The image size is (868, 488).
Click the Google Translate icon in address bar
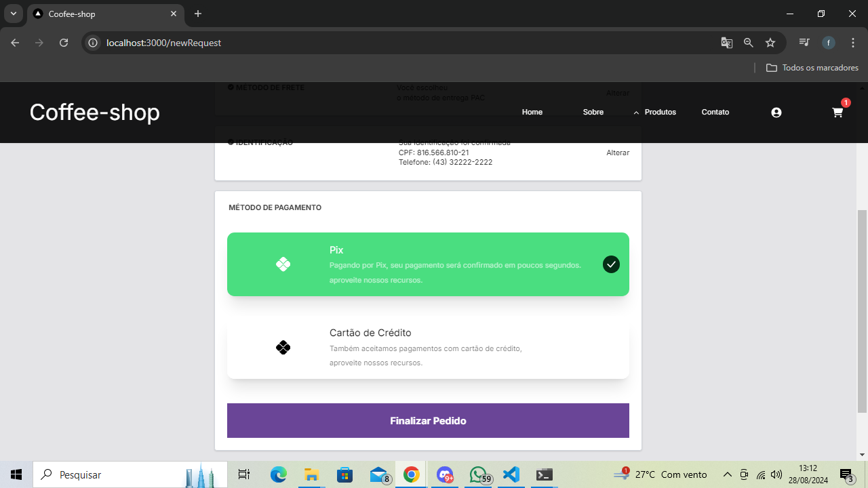pos(727,43)
